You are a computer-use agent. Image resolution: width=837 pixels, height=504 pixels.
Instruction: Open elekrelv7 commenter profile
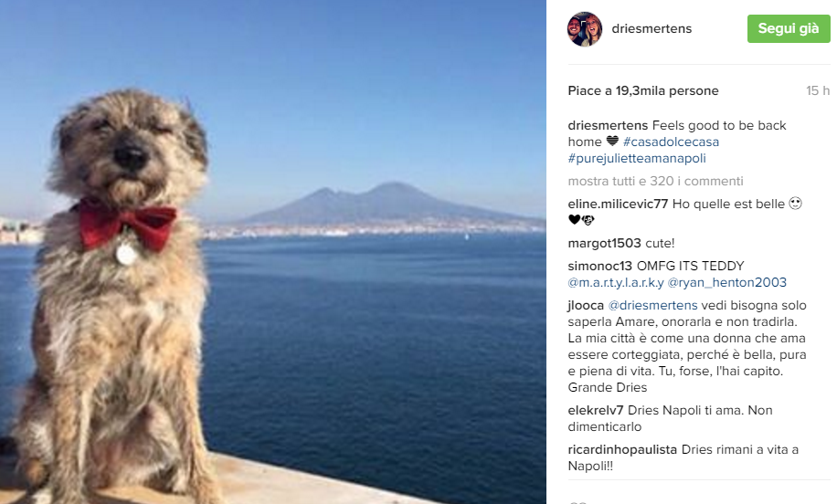(x=596, y=411)
